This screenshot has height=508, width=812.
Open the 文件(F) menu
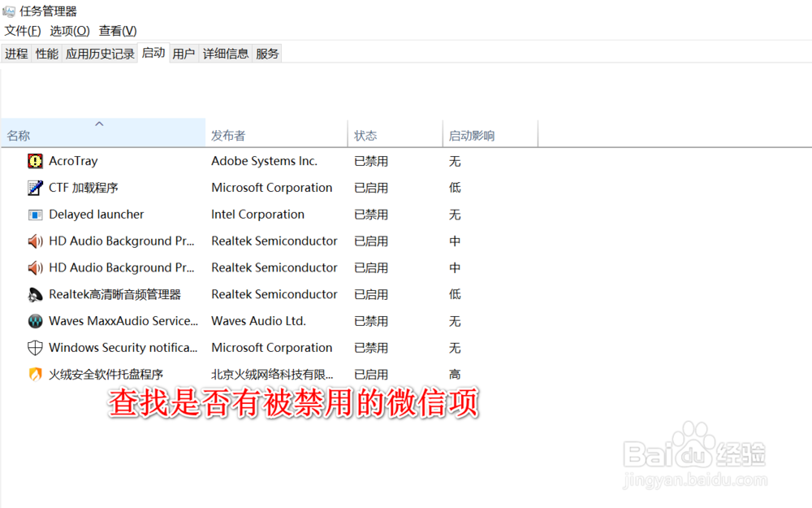coord(23,31)
